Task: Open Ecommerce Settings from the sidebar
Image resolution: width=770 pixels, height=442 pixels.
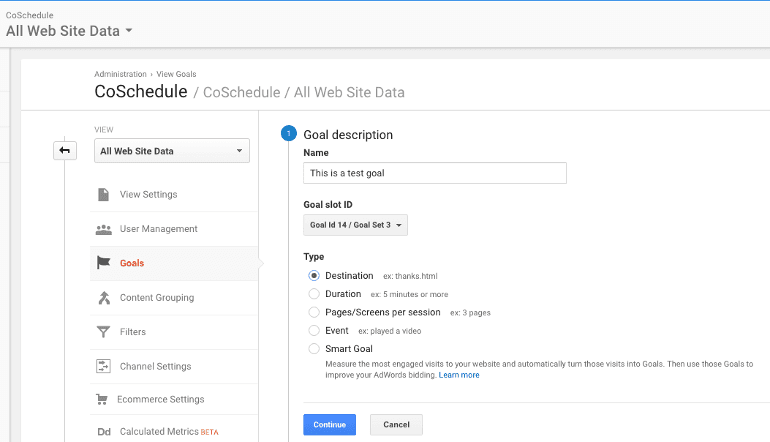Action: [160, 399]
